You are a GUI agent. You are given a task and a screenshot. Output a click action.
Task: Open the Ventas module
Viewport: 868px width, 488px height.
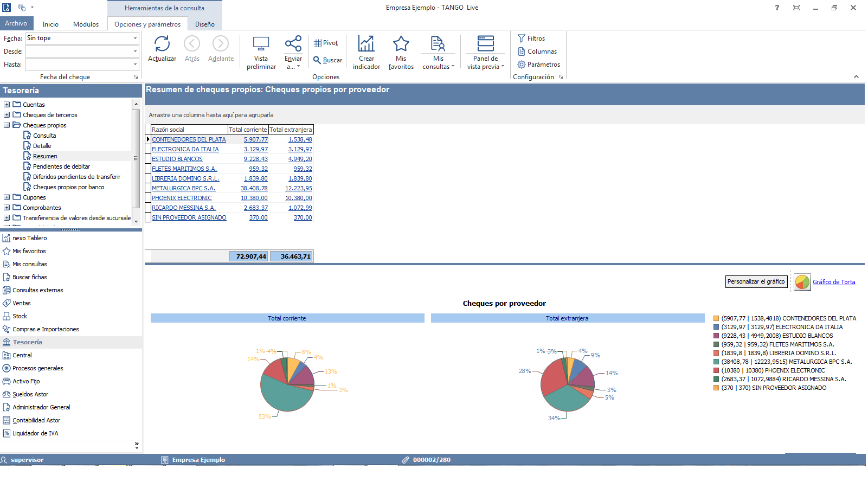tap(16, 303)
